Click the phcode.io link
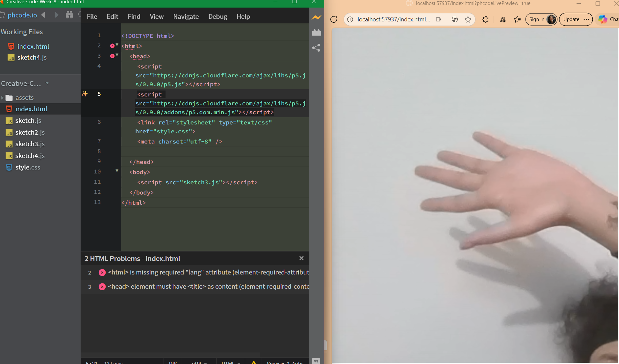 [x=22, y=15]
